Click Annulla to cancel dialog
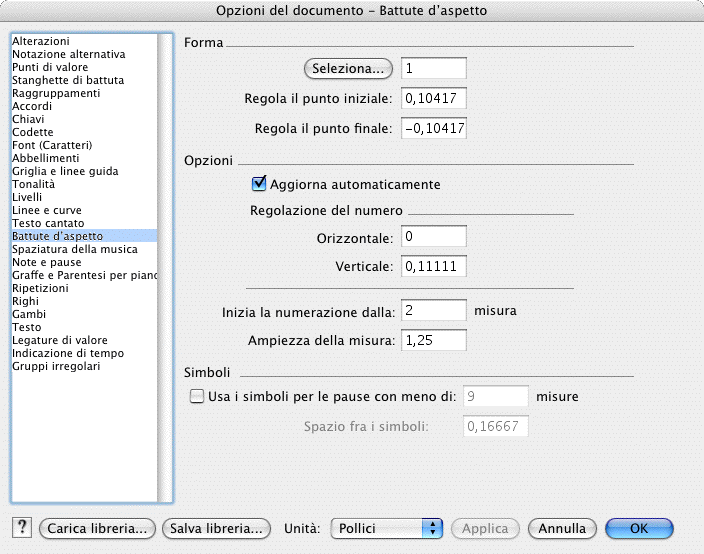The image size is (704, 554). coord(562,528)
